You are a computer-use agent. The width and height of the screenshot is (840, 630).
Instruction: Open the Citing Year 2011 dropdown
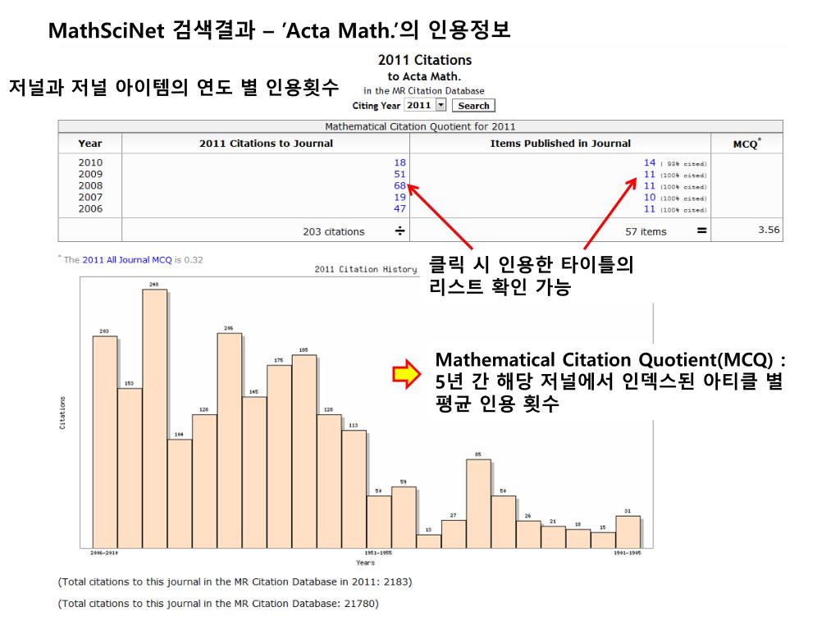pos(425,105)
